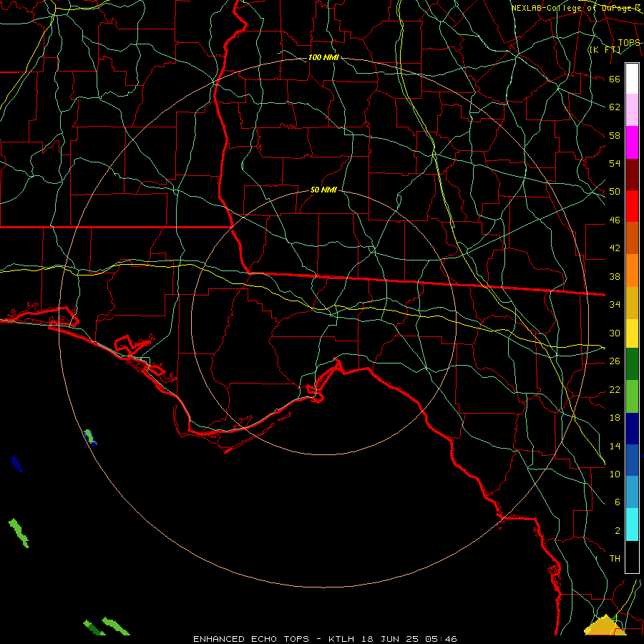
Task: Click the 'ENHANCED ECHO TOPS' caption text
Action: point(251,639)
